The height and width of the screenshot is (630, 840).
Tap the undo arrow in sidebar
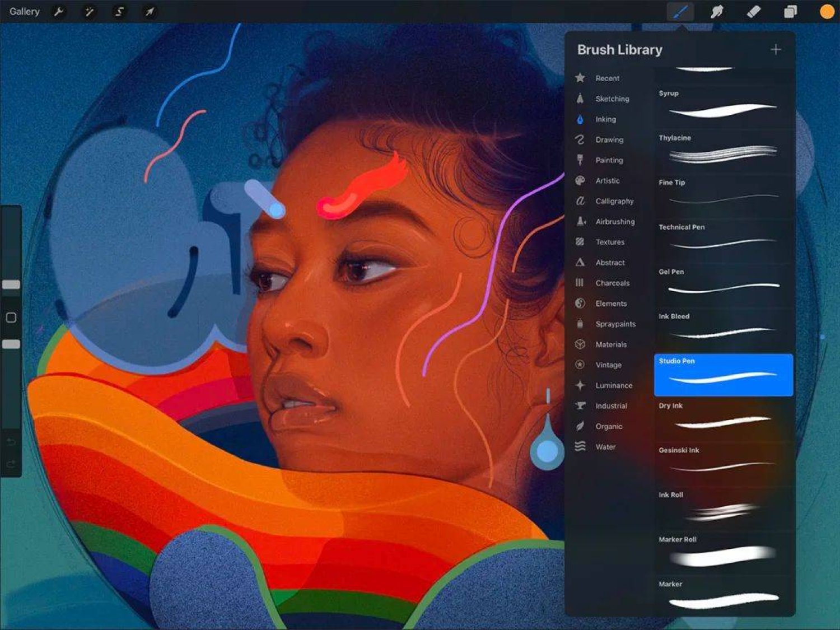pyautogui.click(x=11, y=442)
